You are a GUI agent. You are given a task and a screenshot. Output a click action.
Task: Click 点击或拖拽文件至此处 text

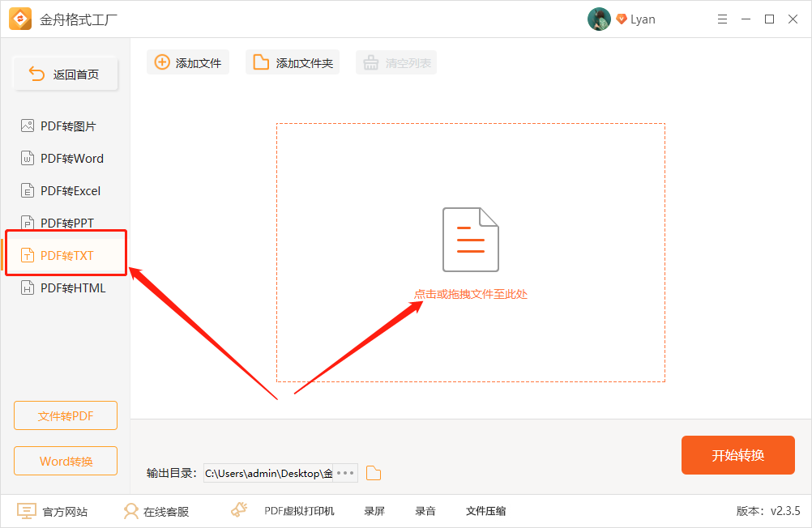click(x=470, y=294)
